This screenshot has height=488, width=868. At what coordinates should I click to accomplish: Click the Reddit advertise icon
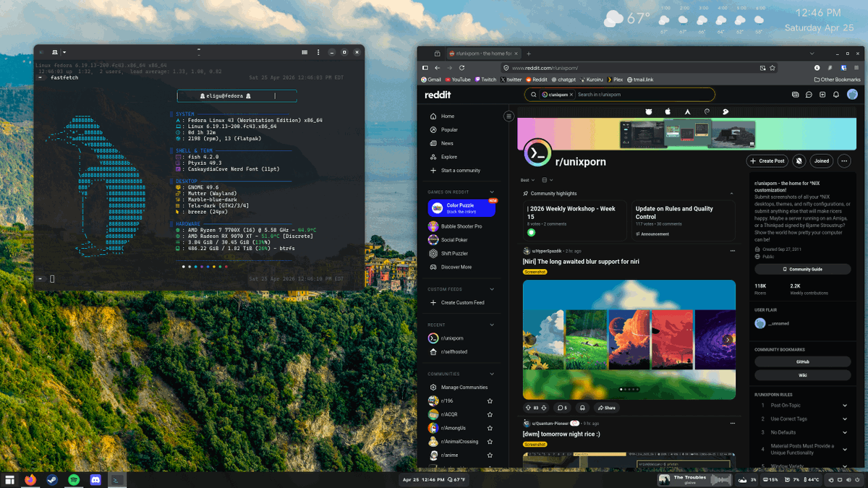[x=795, y=95]
